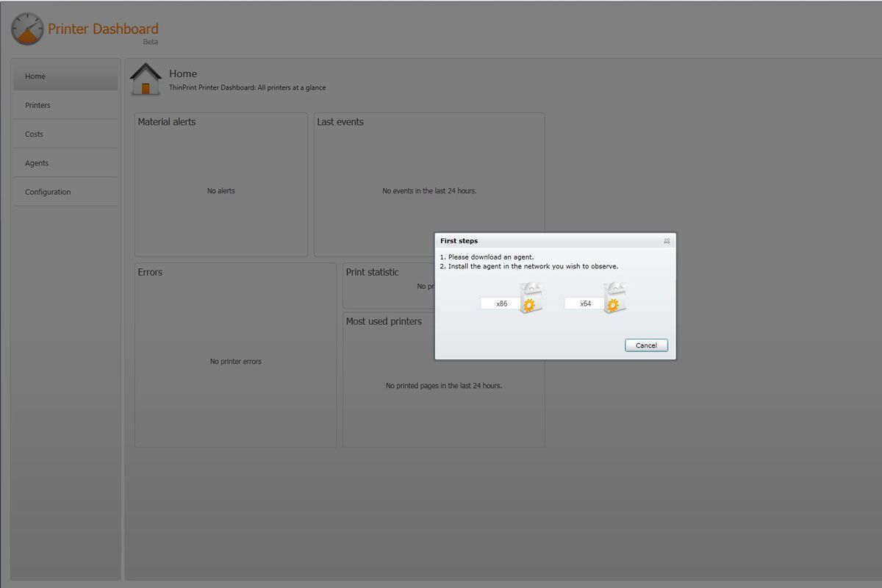
Task: Select Home in the navigation sidebar
Action: 35,76
